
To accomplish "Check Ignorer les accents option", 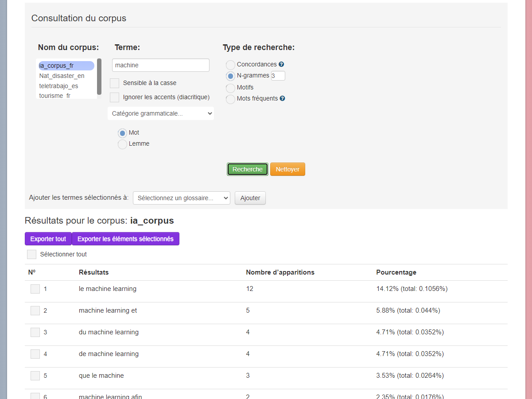I will point(114,97).
